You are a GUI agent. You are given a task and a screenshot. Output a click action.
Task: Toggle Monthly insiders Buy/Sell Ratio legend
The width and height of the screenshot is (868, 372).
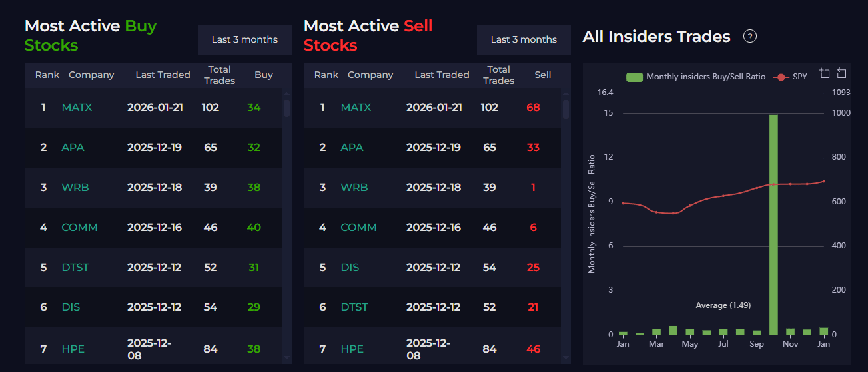tap(695, 77)
